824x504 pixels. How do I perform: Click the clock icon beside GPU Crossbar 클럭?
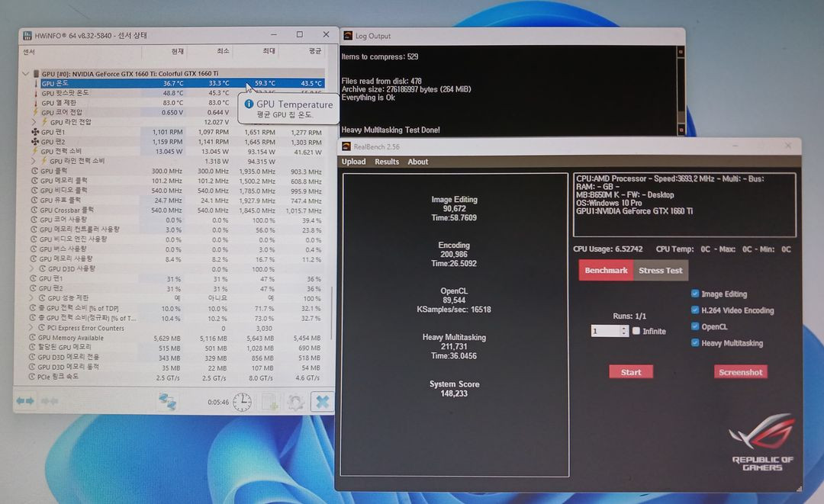coord(34,210)
